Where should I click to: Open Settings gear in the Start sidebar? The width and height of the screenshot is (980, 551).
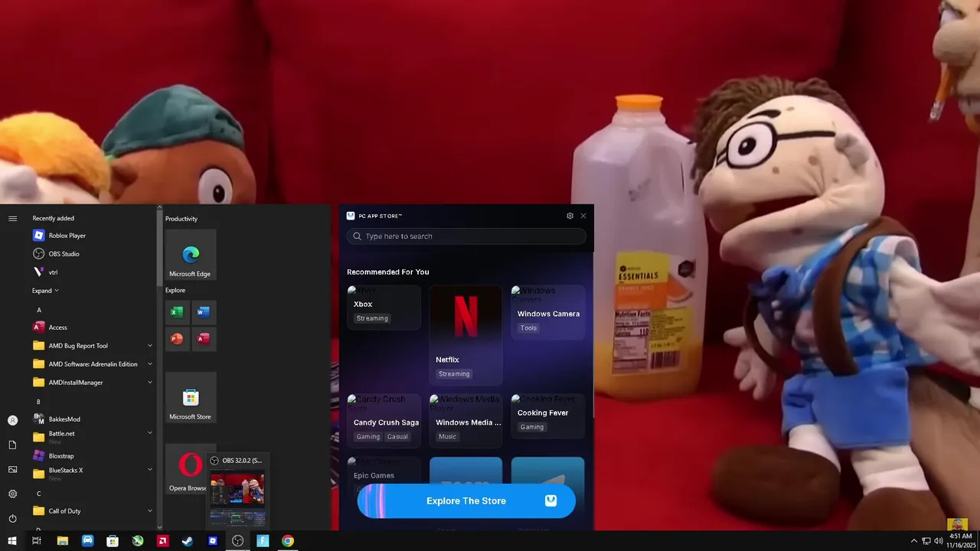(12, 494)
